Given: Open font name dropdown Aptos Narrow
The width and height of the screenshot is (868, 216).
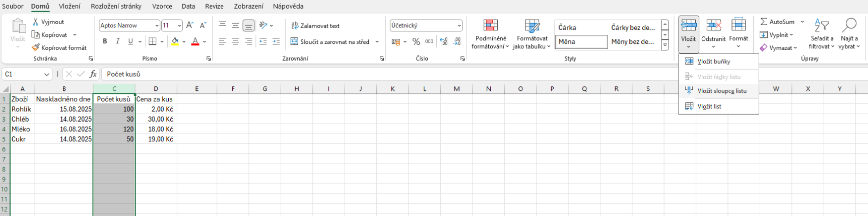Looking at the screenshot, I should point(157,25).
